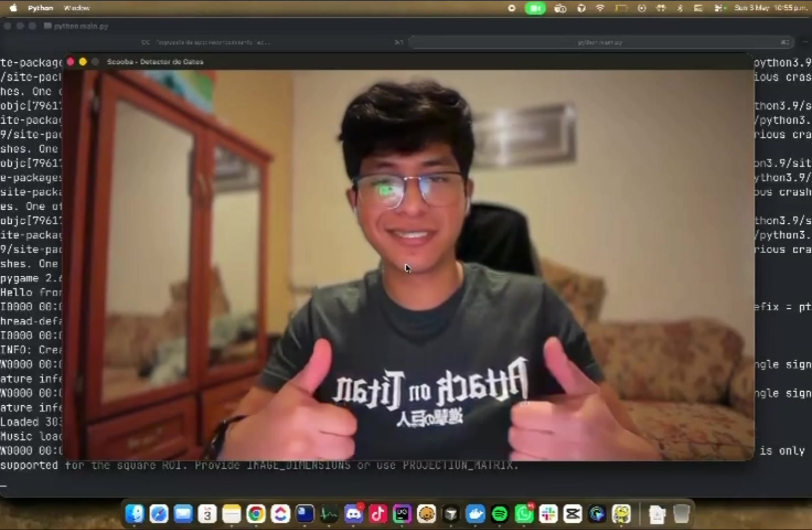
Task: Close the Scooba Detector de Gatos window
Action: [x=71, y=62]
